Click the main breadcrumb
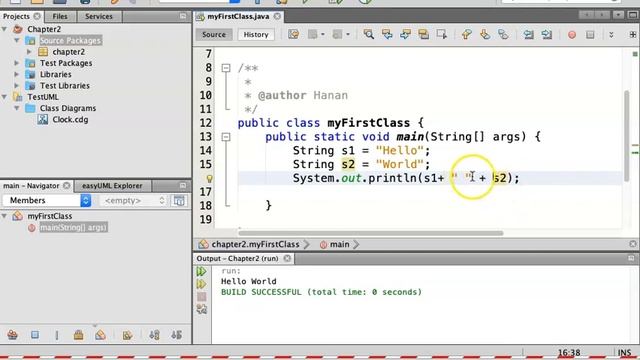This screenshot has height=360, width=640. pos(340,244)
